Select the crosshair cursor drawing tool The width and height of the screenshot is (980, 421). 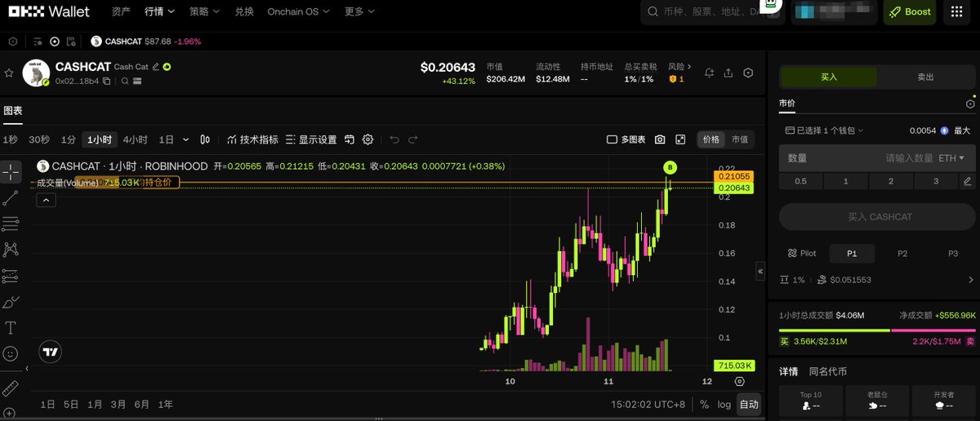pyautogui.click(x=11, y=171)
